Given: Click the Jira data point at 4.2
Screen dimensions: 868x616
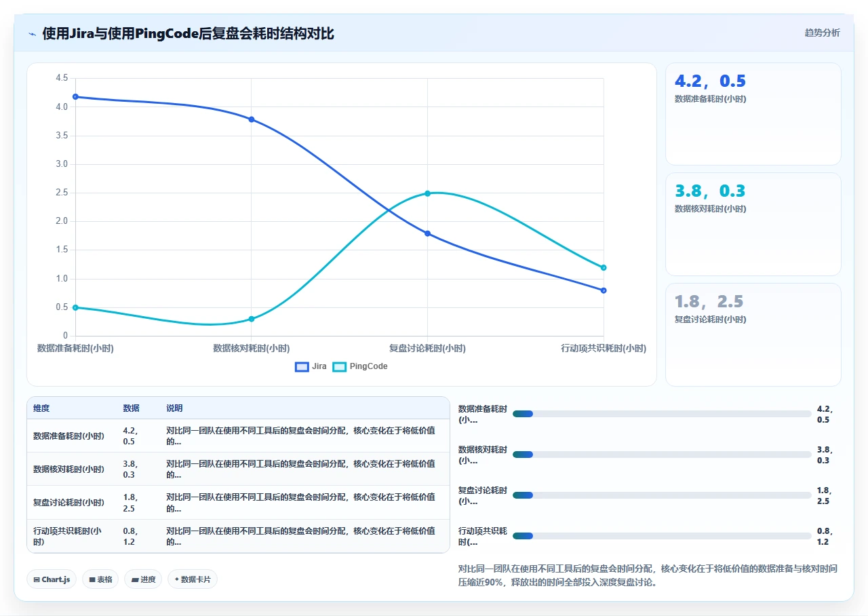Looking at the screenshot, I should tap(75, 97).
